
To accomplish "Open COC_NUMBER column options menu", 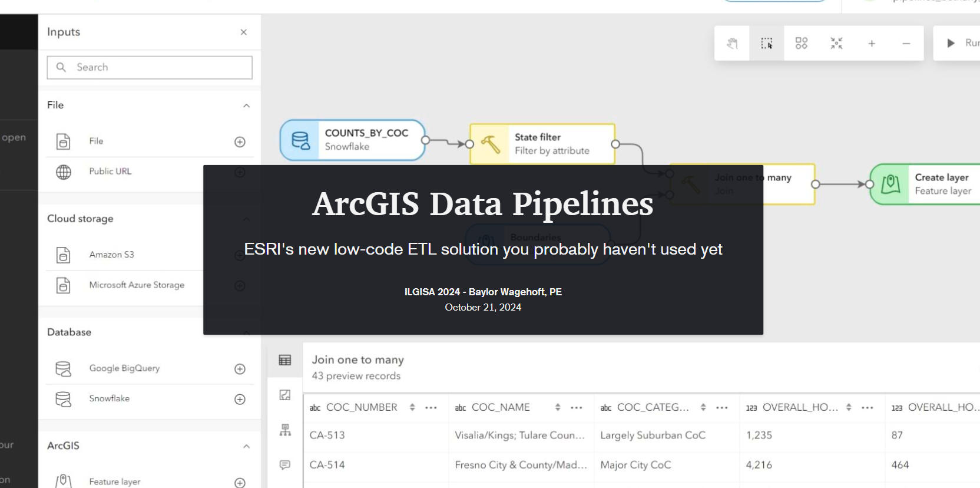I will (431, 407).
